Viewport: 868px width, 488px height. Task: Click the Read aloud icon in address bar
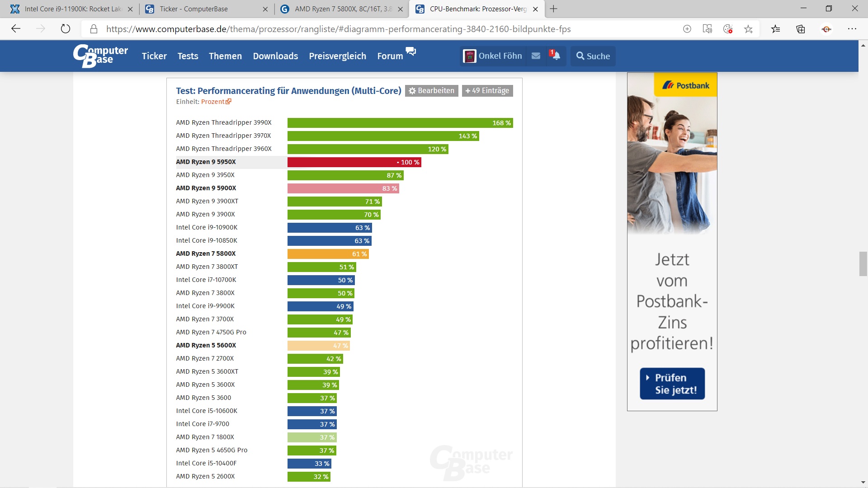pyautogui.click(x=707, y=29)
